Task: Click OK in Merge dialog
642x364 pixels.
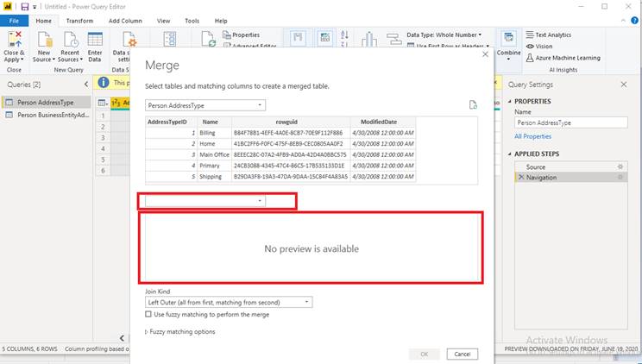Action: click(x=425, y=354)
